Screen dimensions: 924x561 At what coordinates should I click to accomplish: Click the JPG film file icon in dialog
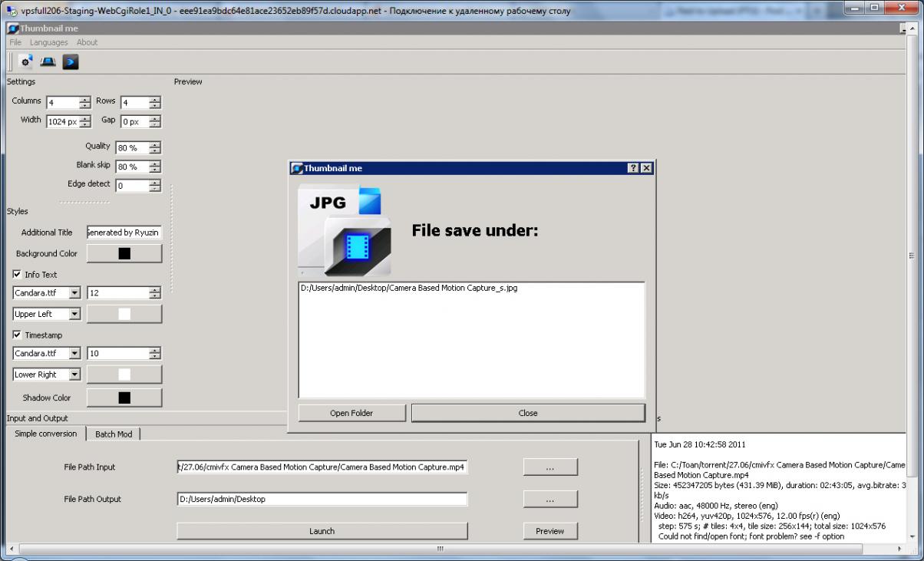[x=344, y=230]
